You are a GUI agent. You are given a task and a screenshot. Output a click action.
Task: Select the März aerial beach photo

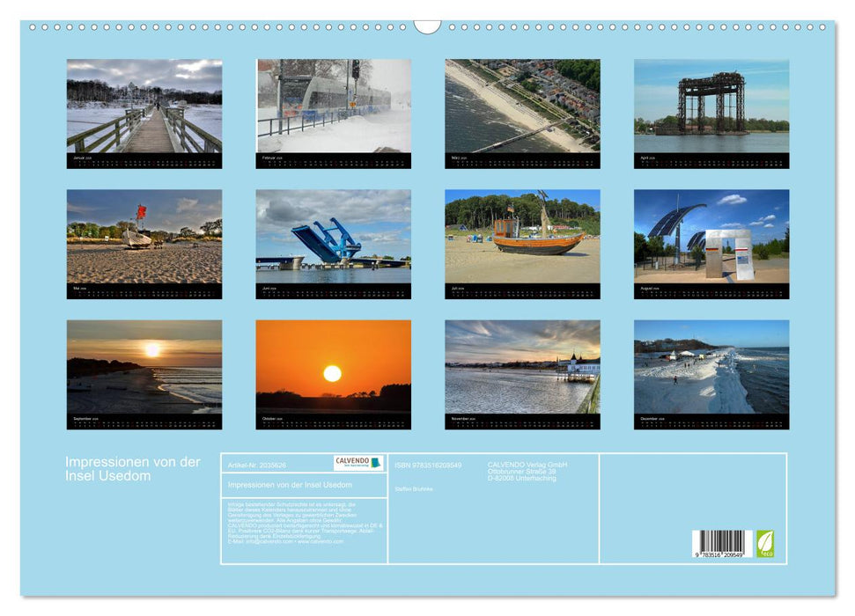coord(523,107)
